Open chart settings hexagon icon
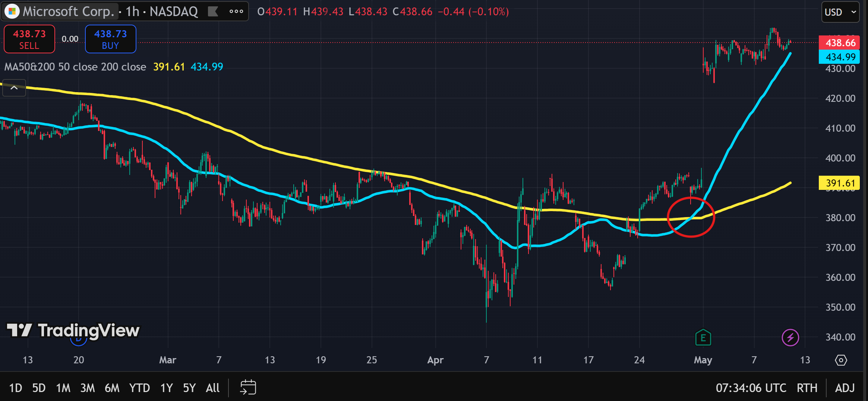Screen dimensions: 868x401 [841, 360]
